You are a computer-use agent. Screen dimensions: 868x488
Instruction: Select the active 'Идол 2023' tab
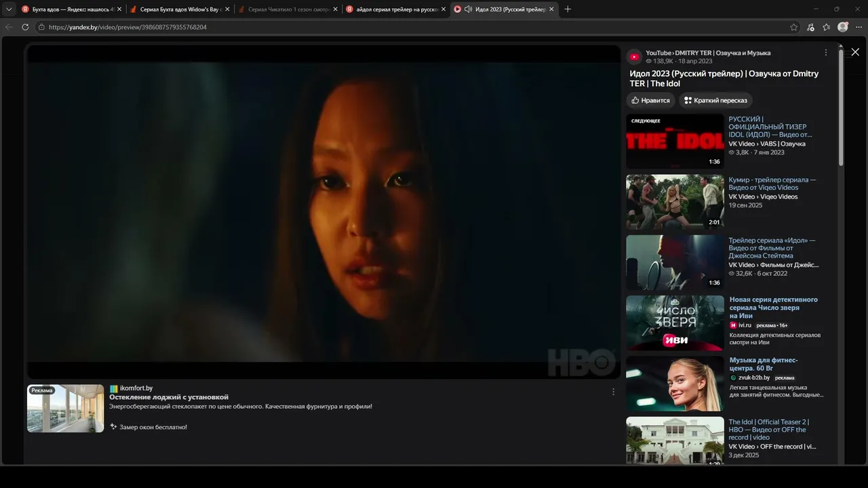pyautogui.click(x=504, y=9)
